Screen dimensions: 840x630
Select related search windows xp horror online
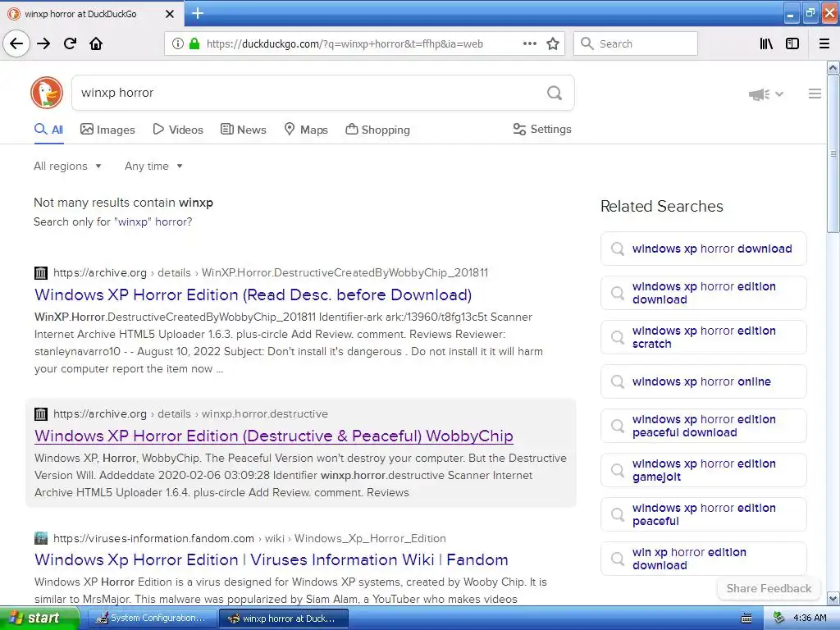tap(703, 381)
